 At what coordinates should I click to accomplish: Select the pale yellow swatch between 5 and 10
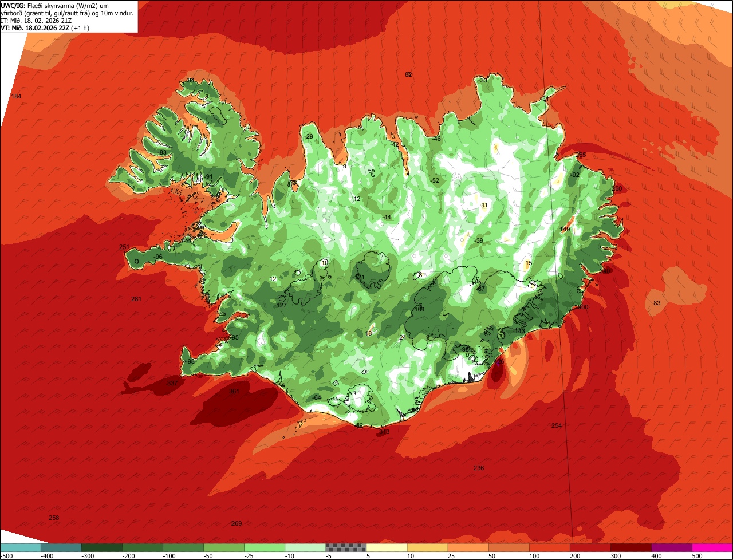tap(387, 547)
